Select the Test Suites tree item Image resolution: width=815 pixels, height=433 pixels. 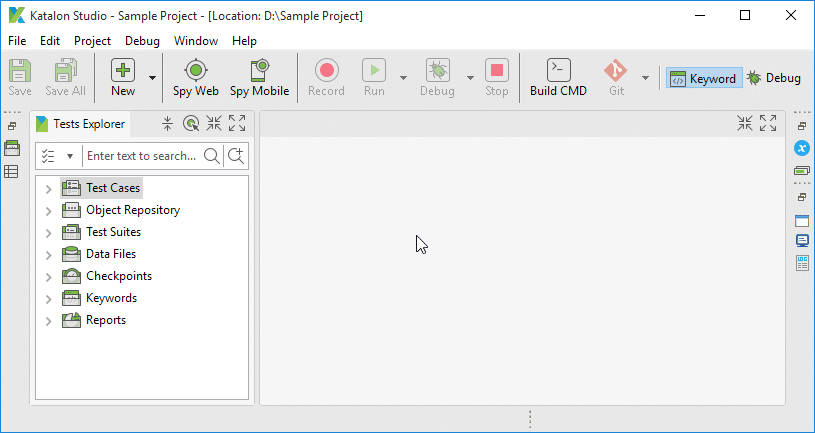pos(101,232)
